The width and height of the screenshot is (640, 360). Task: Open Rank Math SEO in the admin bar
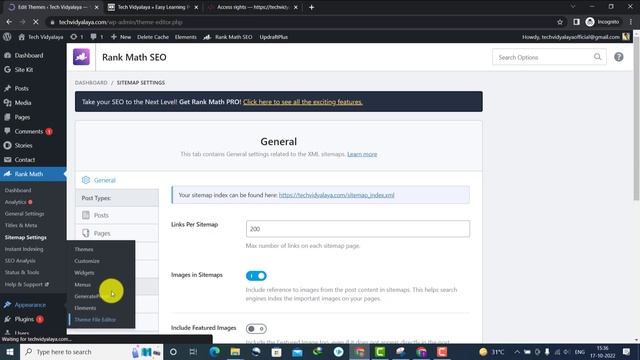[228, 37]
